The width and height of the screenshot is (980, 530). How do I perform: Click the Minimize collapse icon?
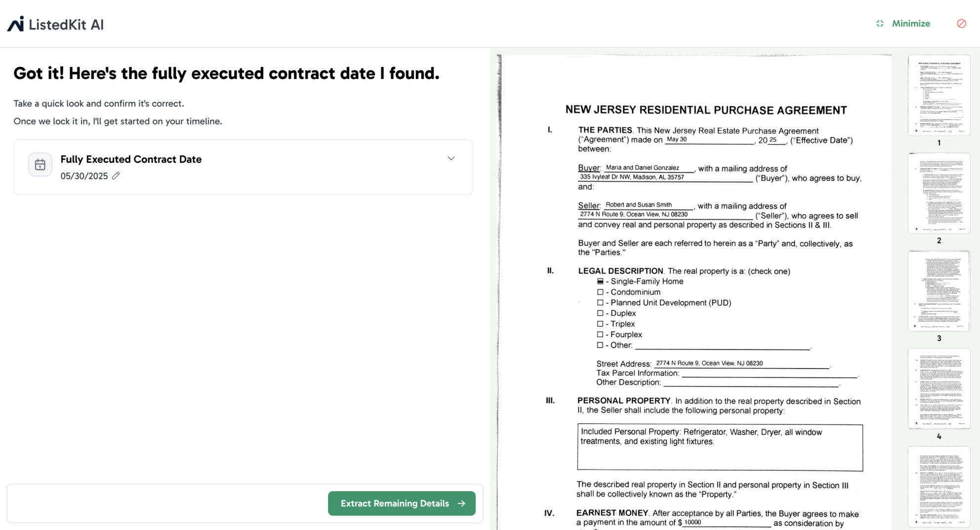(880, 24)
